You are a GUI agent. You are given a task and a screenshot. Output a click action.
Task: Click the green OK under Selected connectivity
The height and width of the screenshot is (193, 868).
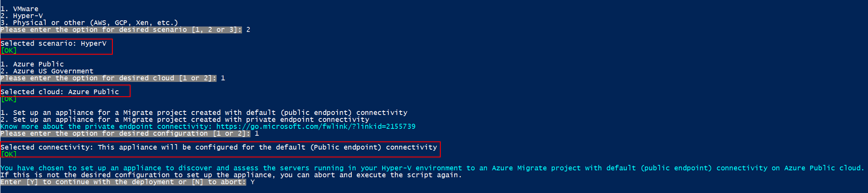point(9,154)
